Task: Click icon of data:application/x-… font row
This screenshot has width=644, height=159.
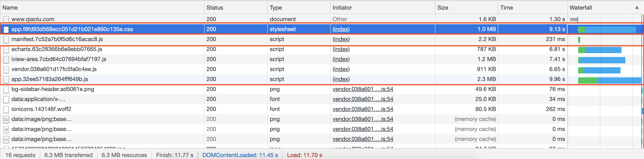Action: coord(6,99)
